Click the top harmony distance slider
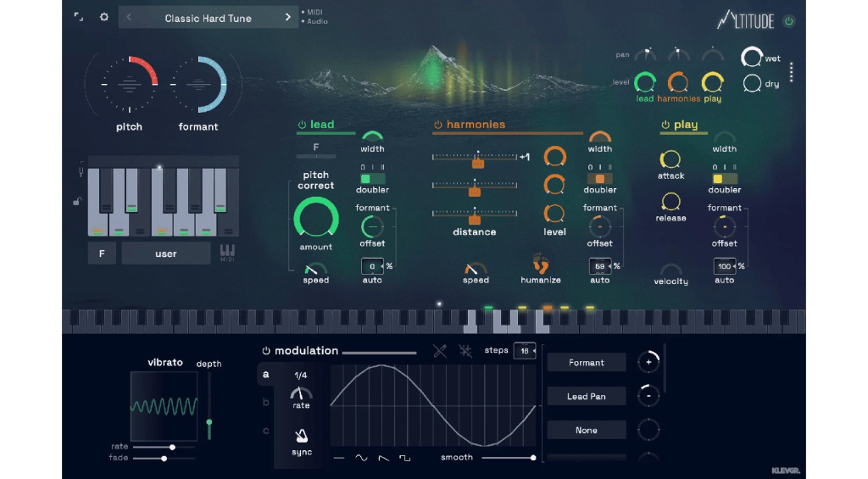 [x=475, y=158]
